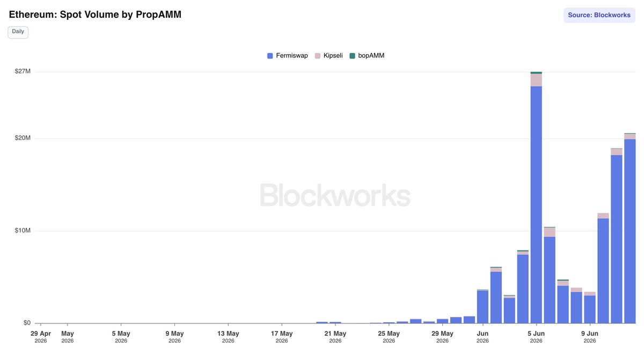Click the 5 May x-axis label
Viewport: 644px width, 354px height.
click(121, 336)
